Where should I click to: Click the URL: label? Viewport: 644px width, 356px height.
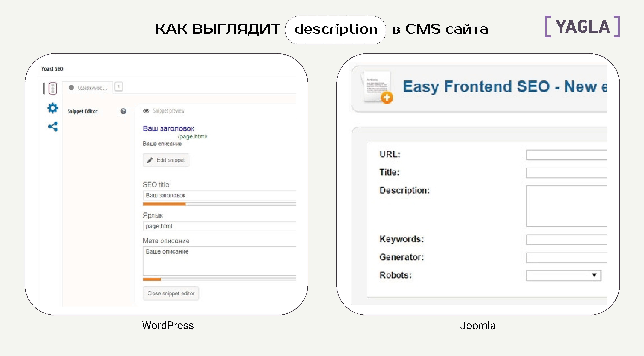click(x=390, y=154)
